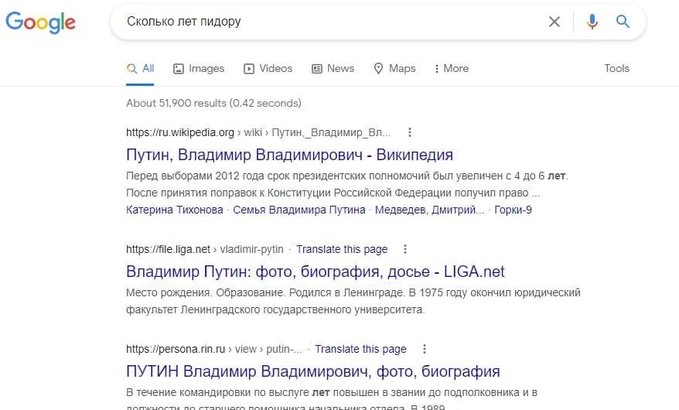Open options dots next to file.liga.net result
The image size is (679, 410).
(x=405, y=249)
